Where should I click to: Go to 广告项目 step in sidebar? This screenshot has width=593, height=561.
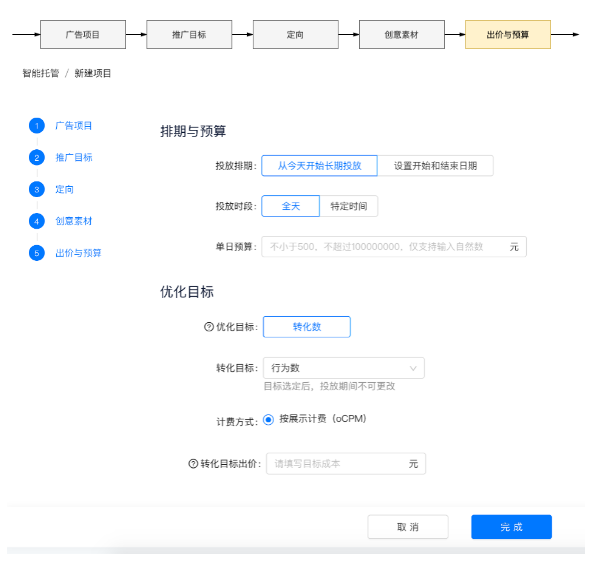74,126
